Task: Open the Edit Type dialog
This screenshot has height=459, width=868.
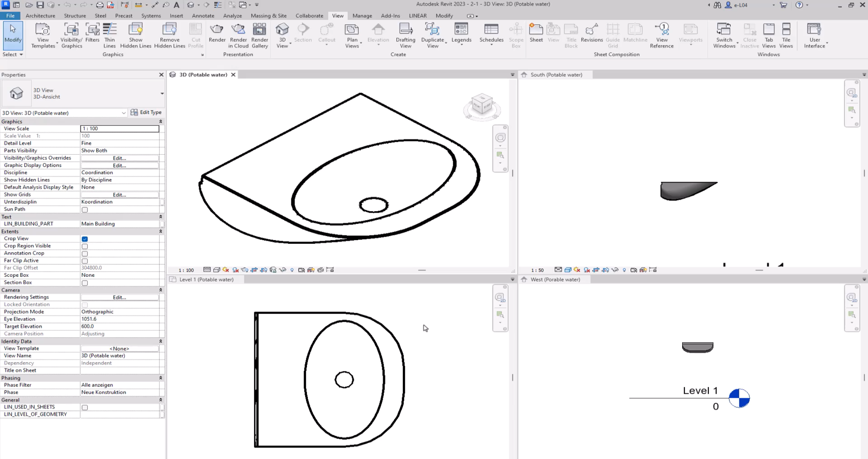Action: pos(147,112)
